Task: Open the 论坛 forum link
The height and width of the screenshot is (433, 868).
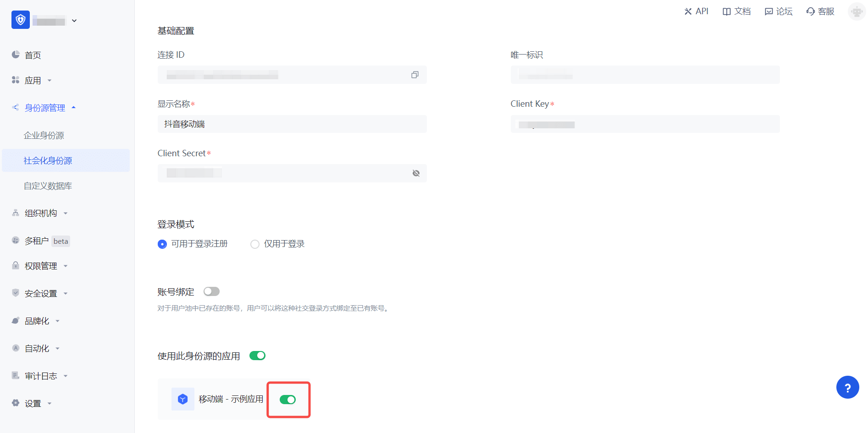Action: 779,11
